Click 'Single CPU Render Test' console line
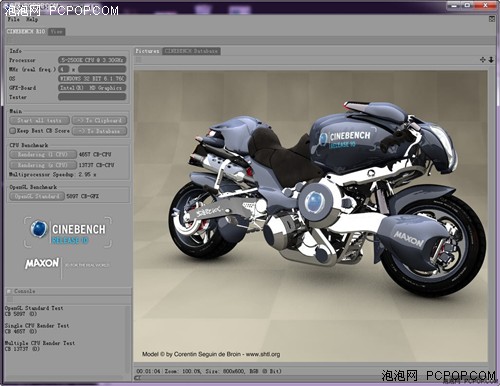This screenshot has height=386, width=500. (37, 325)
